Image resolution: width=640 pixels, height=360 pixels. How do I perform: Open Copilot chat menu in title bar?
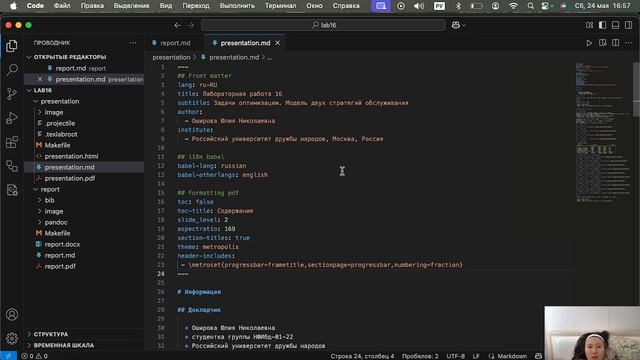[458, 25]
